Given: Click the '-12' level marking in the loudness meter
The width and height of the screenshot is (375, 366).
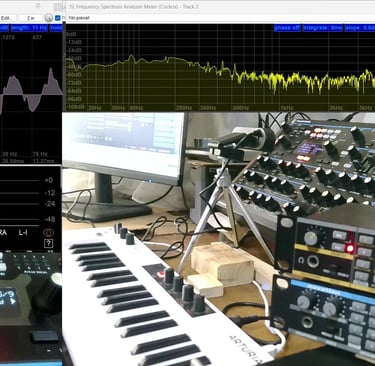Looking at the screenshot, I should tap(50, 193).
